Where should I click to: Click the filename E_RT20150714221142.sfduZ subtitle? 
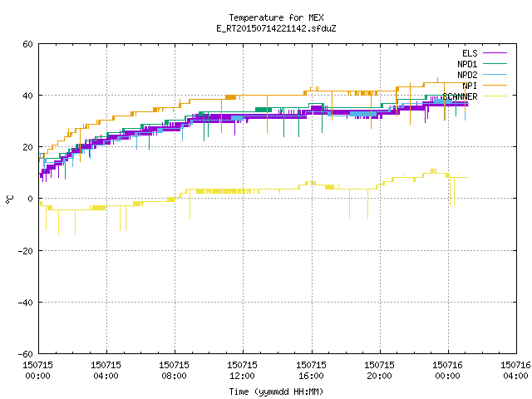click(x=276, y=28)
